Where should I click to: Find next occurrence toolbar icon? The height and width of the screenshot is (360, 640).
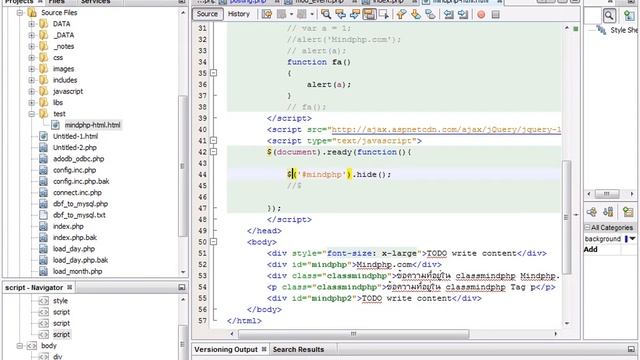click(x=354, y=14)
